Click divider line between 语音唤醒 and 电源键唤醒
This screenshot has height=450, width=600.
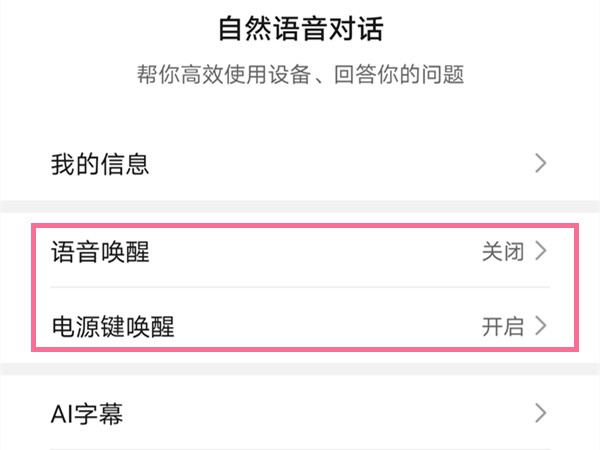coord(300,288)
